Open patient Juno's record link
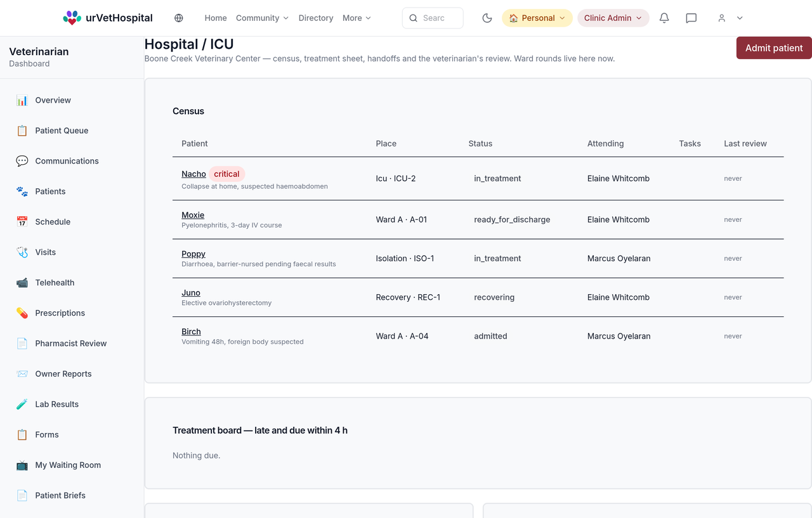 click(191, 292)
